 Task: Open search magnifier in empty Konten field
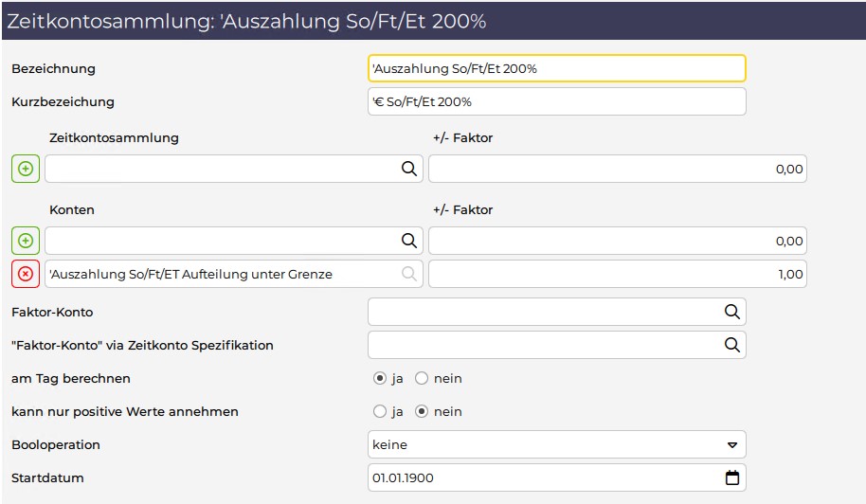coord(408,241)
